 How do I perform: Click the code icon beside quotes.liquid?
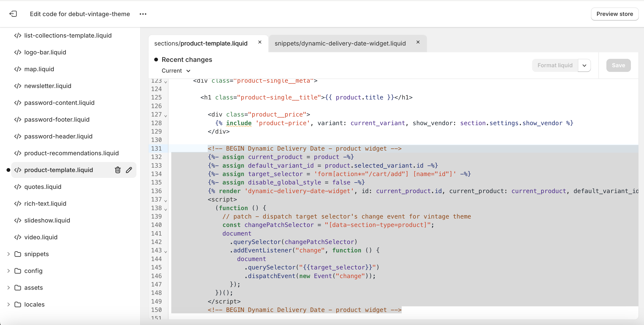pyautogui.click(x=18, y=187)
